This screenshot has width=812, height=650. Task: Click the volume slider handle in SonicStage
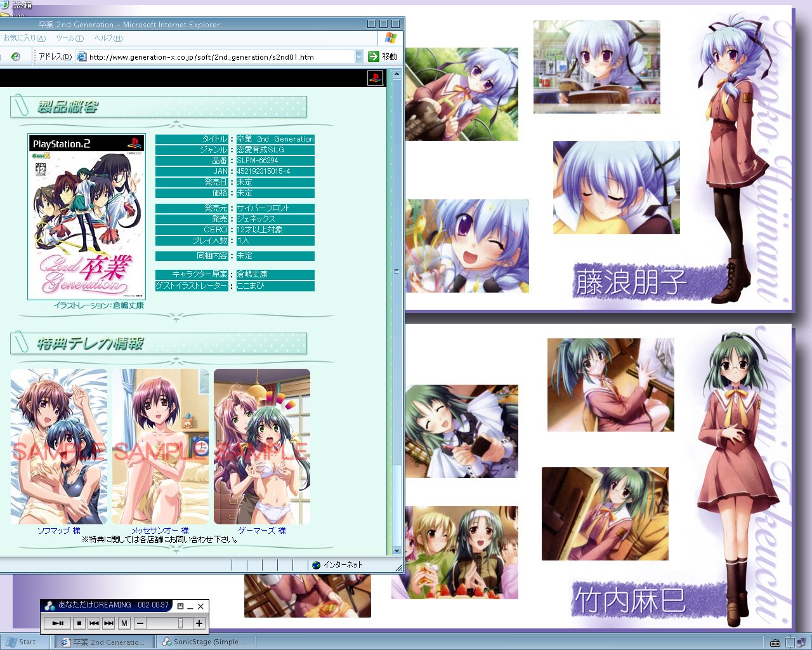[181, 623]
